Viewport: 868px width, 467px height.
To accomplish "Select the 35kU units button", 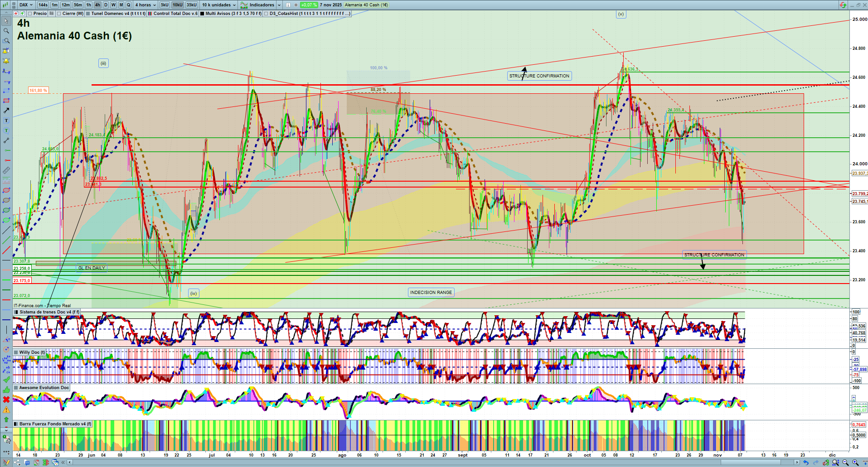I will (x=192, y=5).
